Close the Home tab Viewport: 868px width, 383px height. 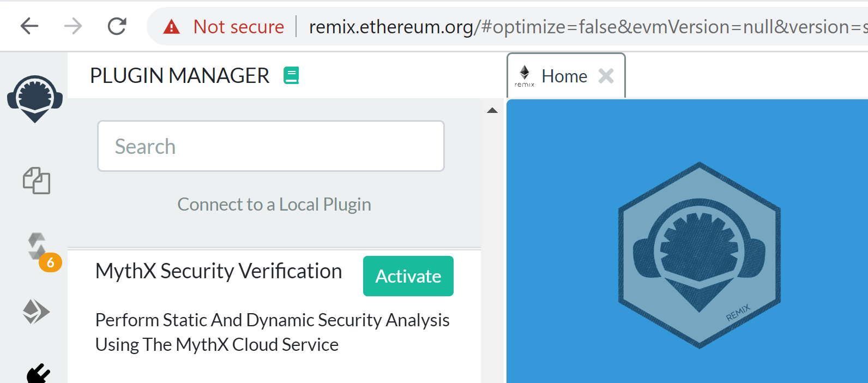point(606,76)
